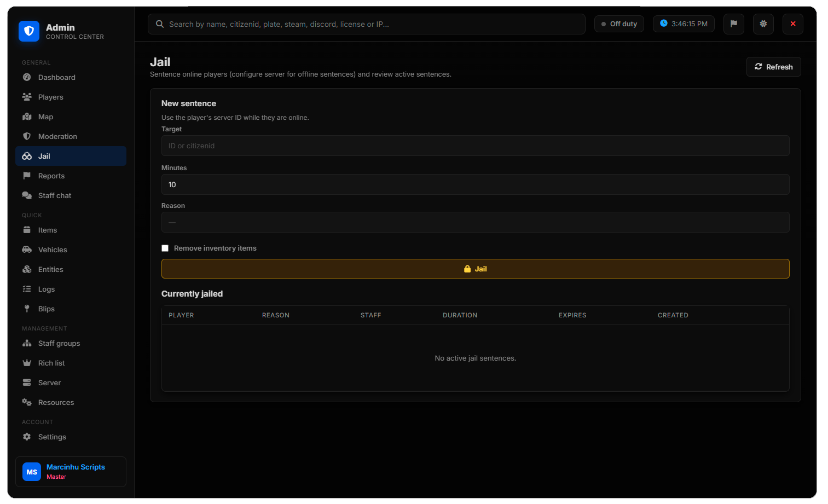828x504 pixels.
Task: Click the player search bar
Action: click(x=367, y=24)
